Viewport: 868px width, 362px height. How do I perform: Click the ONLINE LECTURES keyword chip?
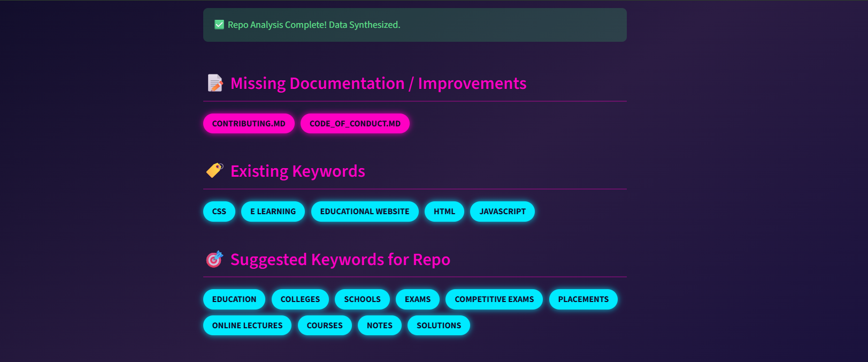pos(247,326)
